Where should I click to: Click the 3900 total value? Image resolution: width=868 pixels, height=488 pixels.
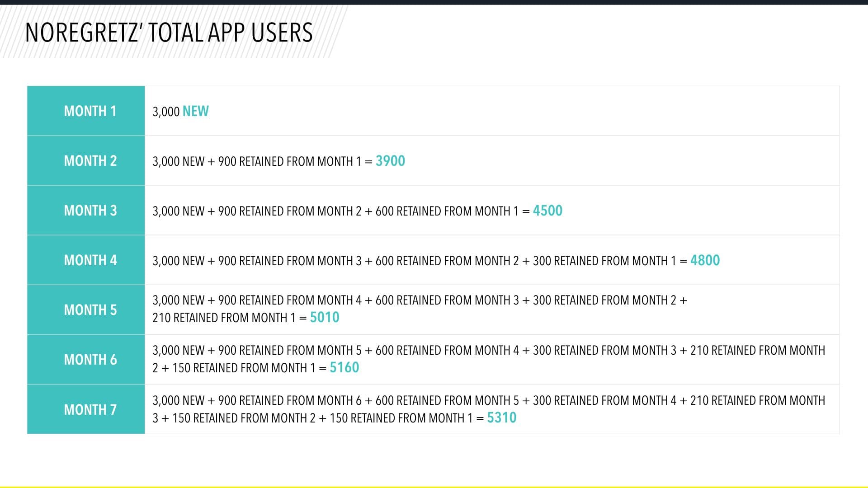click(x=390, y=161)
